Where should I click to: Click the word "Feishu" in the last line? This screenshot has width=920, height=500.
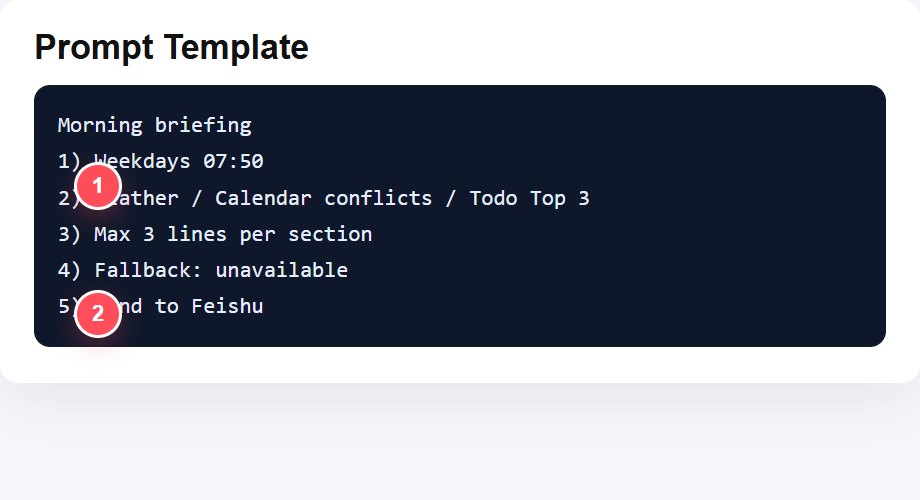pyautogui.click(x=227, y=306)
